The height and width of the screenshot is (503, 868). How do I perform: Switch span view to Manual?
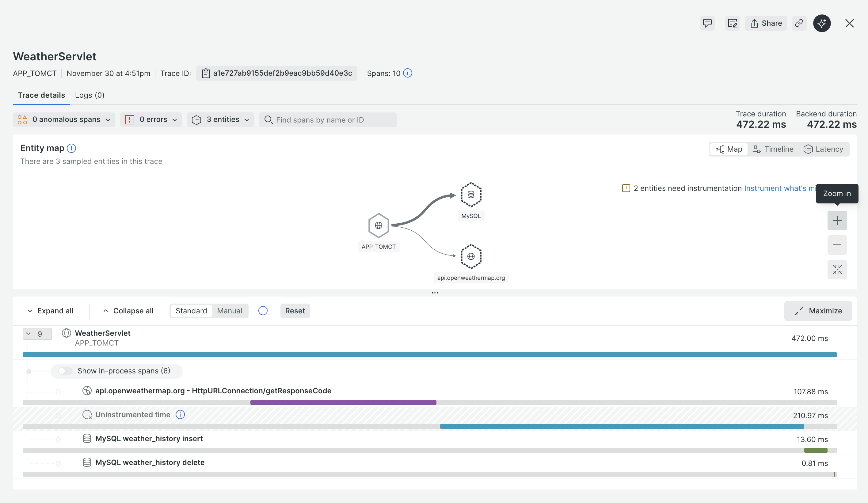click(x=229, y=311)
